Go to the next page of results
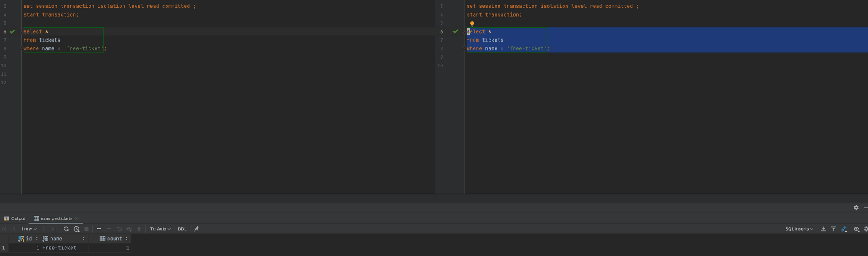 44,229
